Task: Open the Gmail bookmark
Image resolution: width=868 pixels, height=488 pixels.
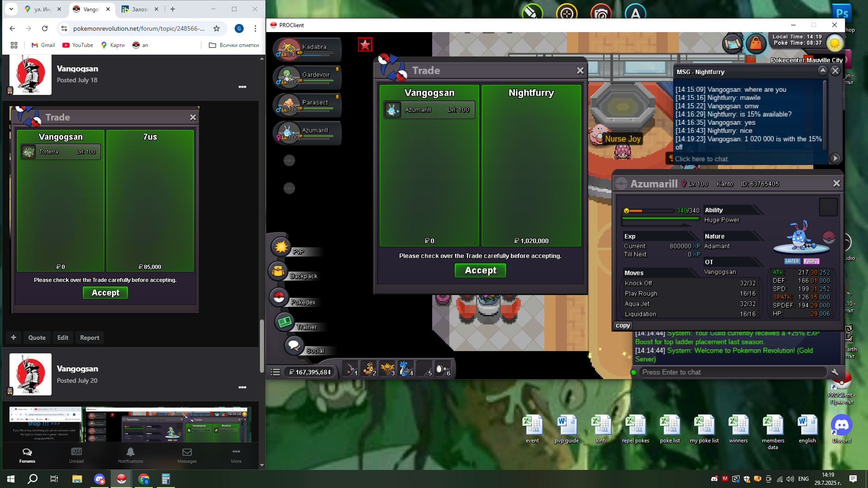Action: 43,45
